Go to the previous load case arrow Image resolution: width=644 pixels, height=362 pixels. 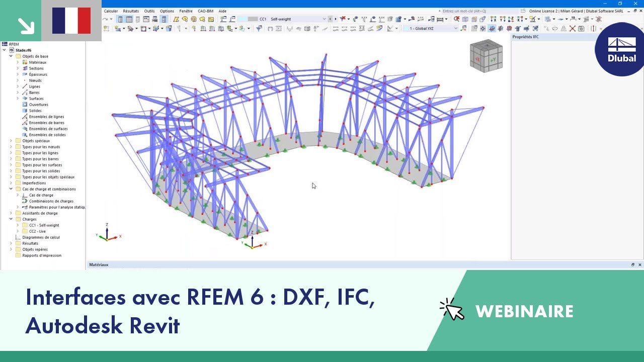coord(330,19)
